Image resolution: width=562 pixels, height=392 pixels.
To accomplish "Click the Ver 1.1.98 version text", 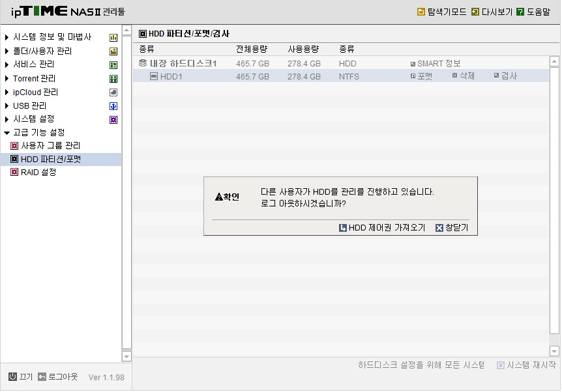I will 106,377.
